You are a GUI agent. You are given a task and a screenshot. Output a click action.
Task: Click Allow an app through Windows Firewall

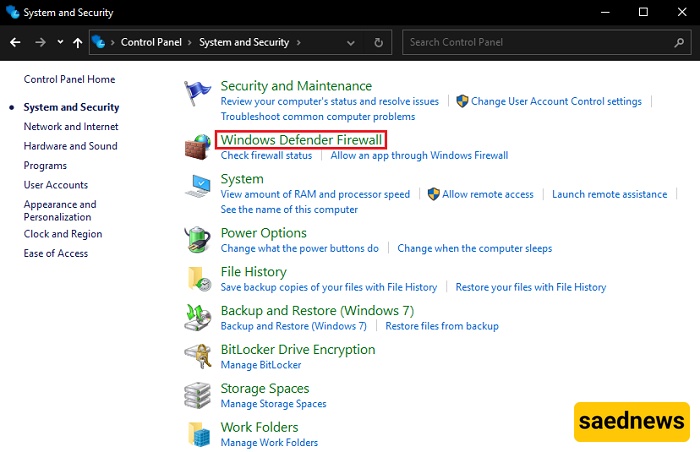pyautogui.click(x=419, y=155)
